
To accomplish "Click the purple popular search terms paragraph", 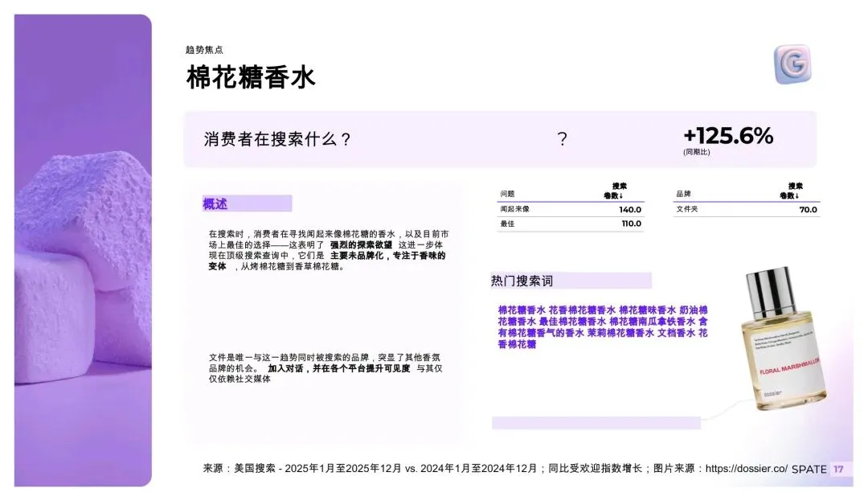I will 602,326.
